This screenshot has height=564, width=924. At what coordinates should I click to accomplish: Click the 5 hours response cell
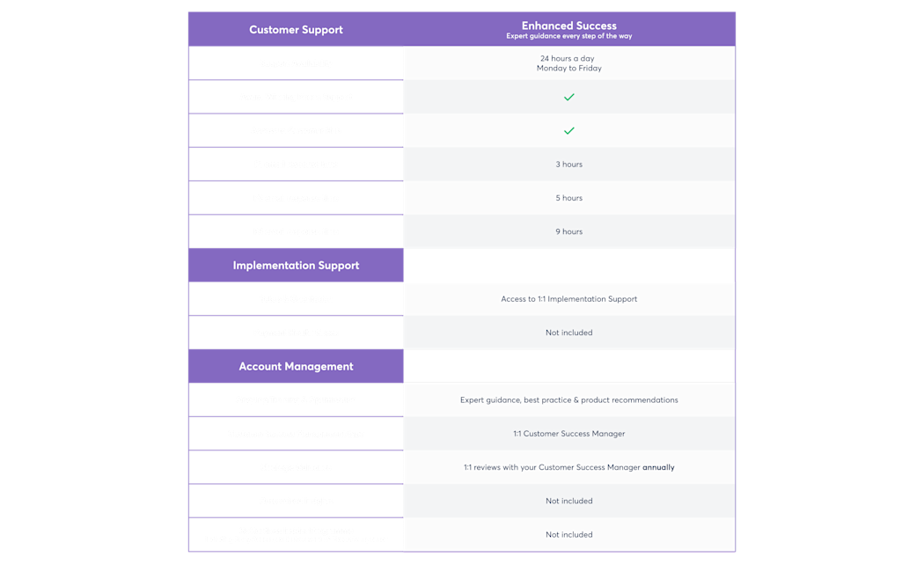568,198
